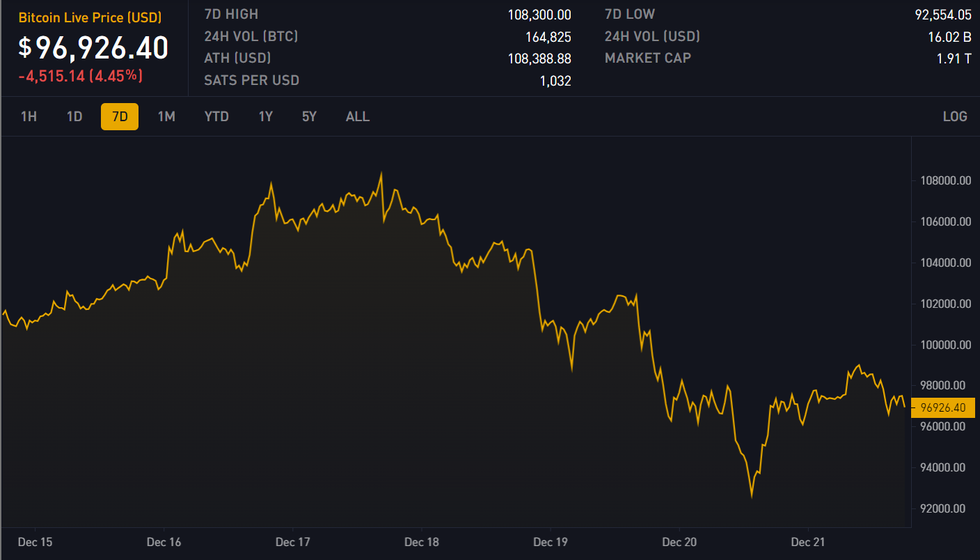Click the Dec 18 date label
This screenshot has width=980, height=560.
pyautogui.click(x=421, y=542)
